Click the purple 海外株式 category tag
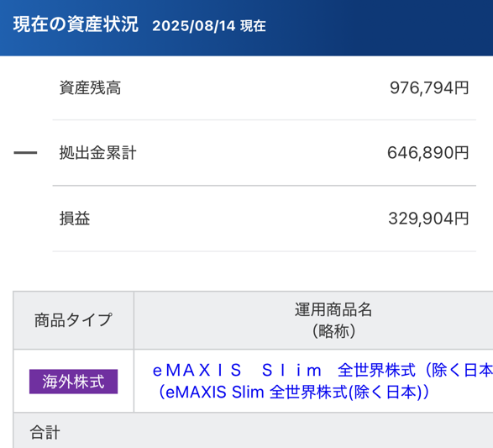 tap(73, 382)
